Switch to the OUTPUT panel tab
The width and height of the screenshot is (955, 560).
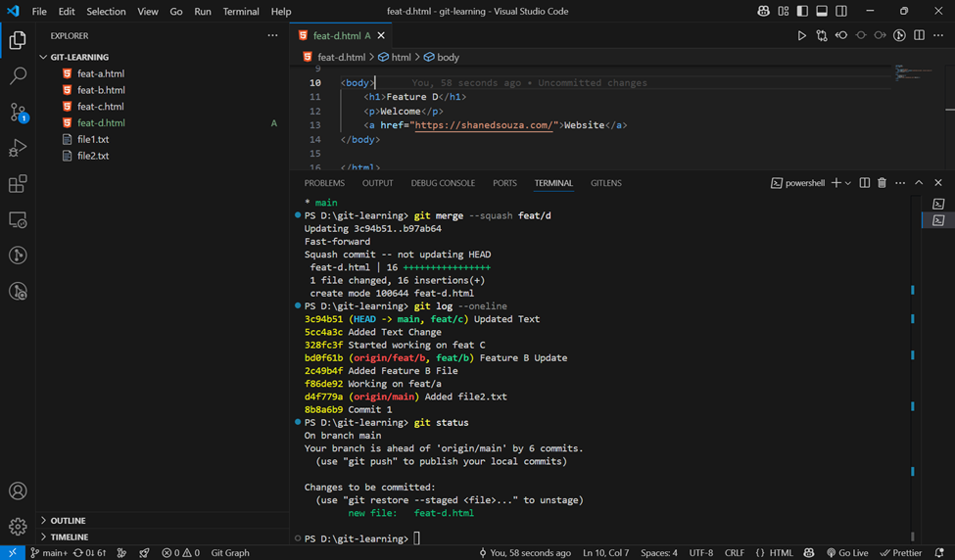click(x=378, y=183)
